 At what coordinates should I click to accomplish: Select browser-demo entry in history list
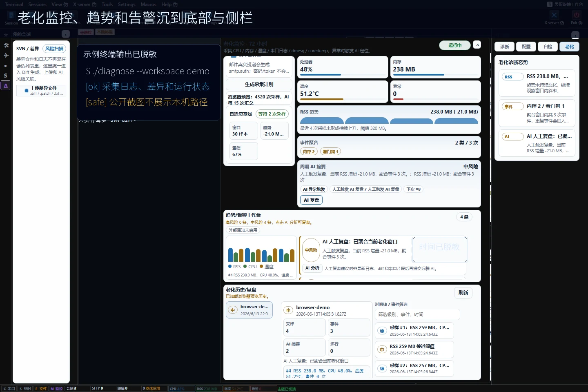(249, 310)
